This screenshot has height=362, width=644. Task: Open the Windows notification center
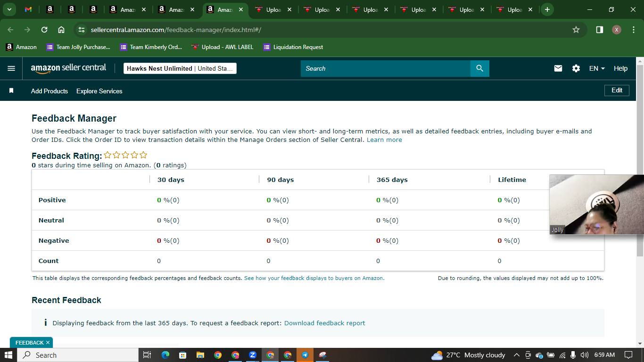628,355
